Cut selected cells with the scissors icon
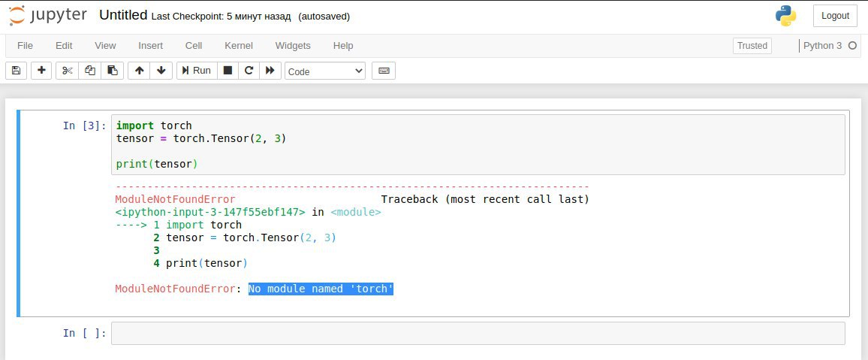The width and height of the screenshot is (868, 360). [x=68, y=71]
